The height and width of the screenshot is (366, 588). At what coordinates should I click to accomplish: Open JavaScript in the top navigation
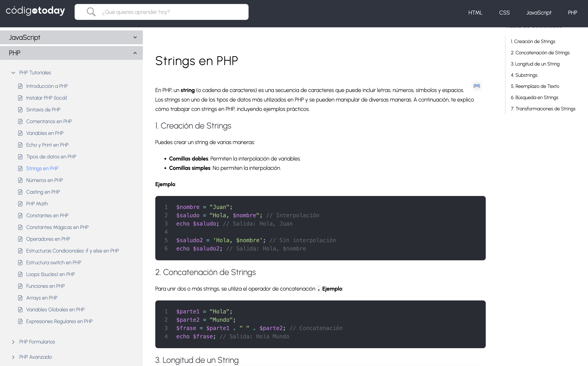(x=539, y=13)
